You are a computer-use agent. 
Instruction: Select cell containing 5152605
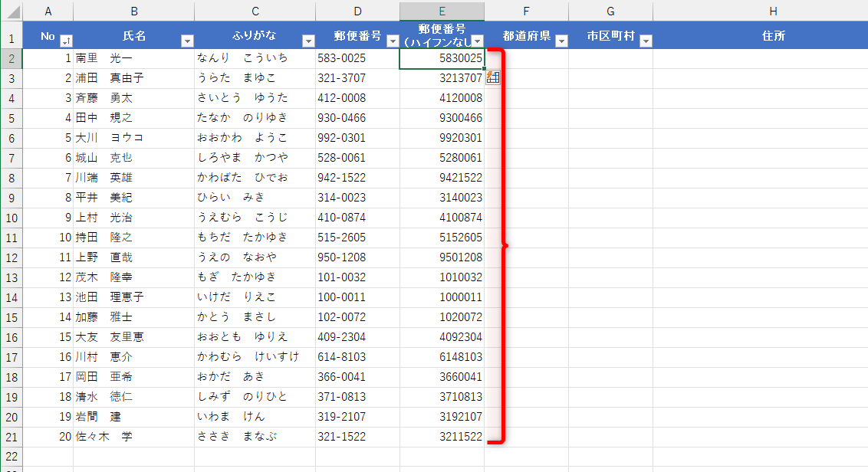tap(442, 238)
